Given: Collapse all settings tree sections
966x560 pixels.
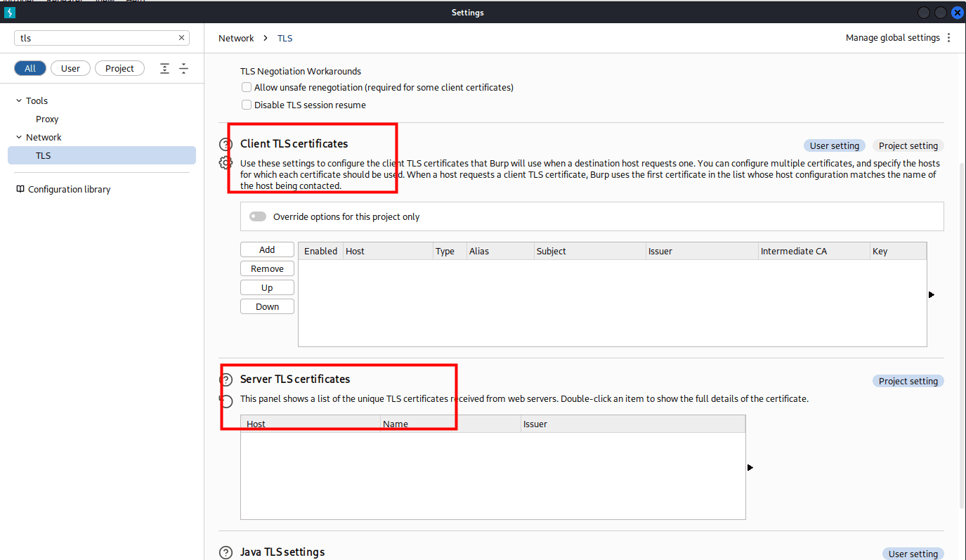Looking at the screenshot, I should 184,68.
